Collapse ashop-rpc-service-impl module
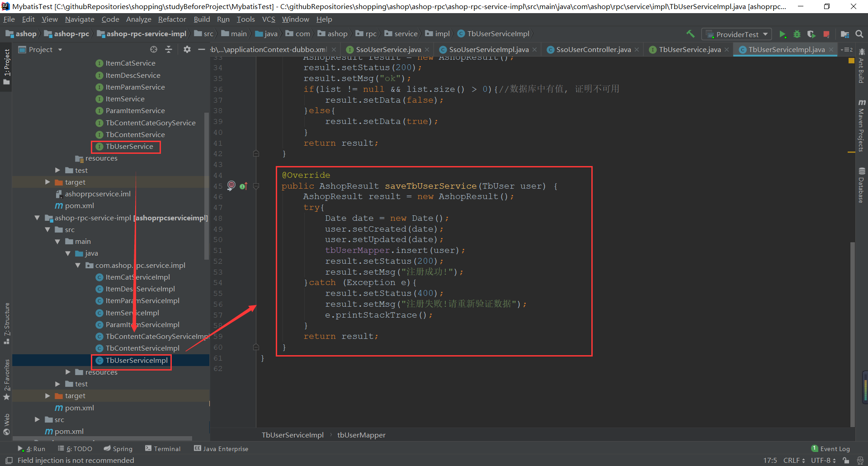 pyautogui.click(x=37, y=218)
